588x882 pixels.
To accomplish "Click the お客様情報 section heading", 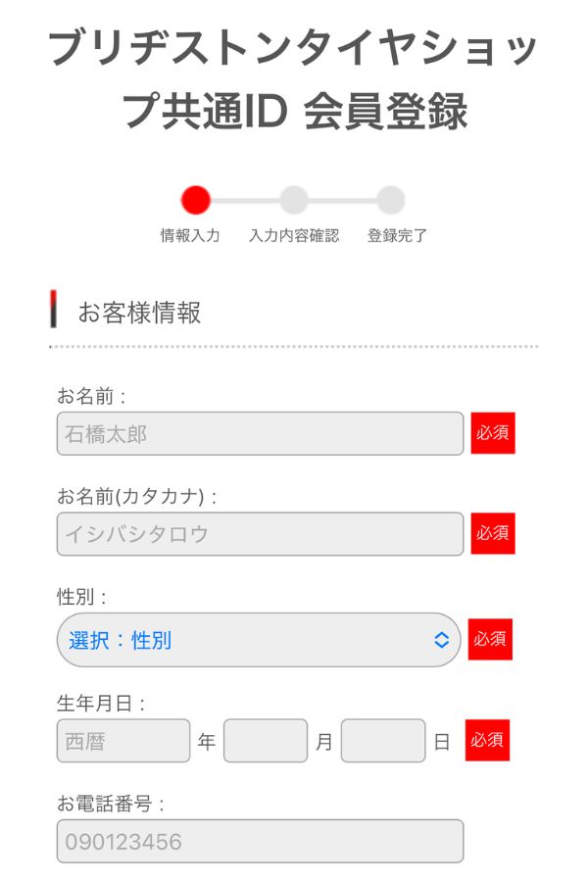I will pos(139,313).
